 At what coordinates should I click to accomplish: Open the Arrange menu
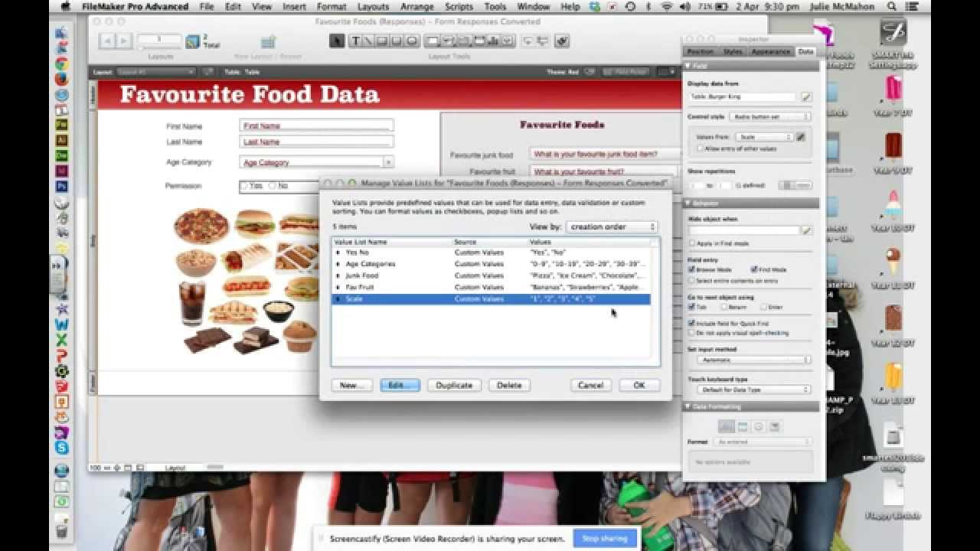pos(416,6)
